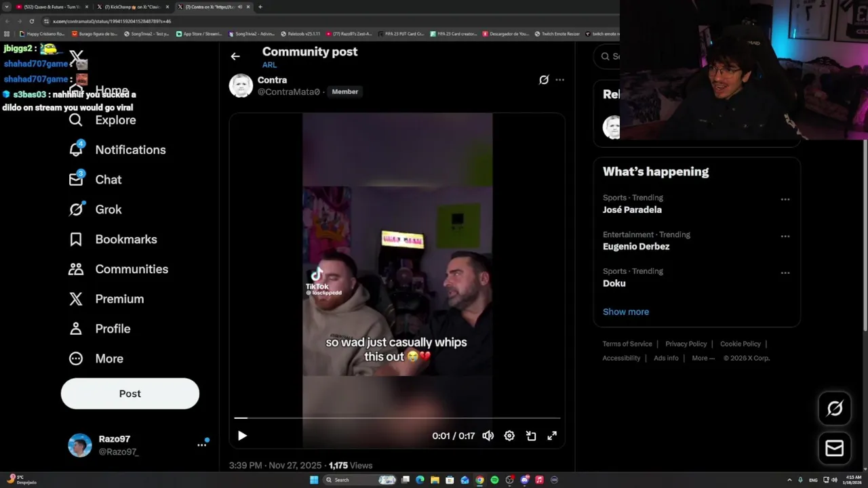Open Cookie Policy link
This screenshot has height=488, width=868.
point(741,344)
